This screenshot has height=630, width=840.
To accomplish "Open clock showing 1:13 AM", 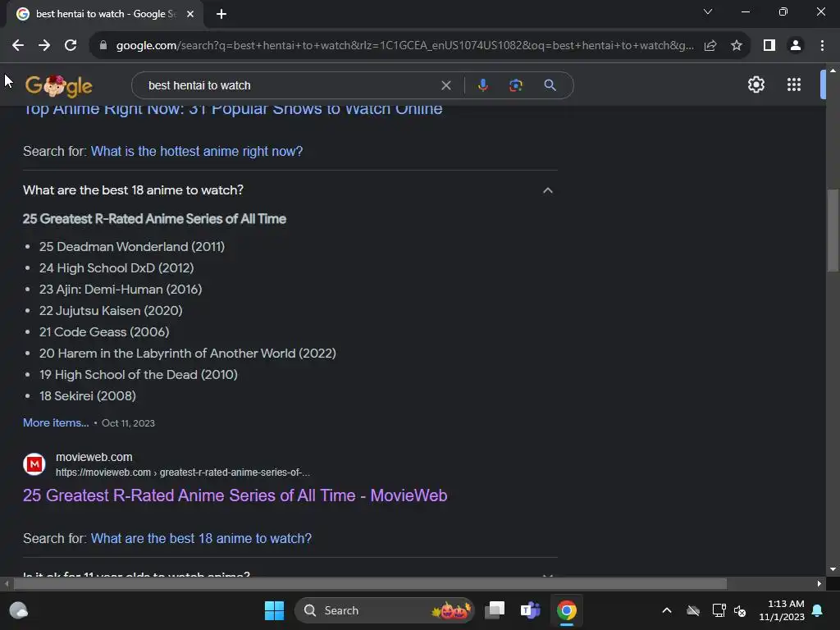I will [x=782, y=610].
